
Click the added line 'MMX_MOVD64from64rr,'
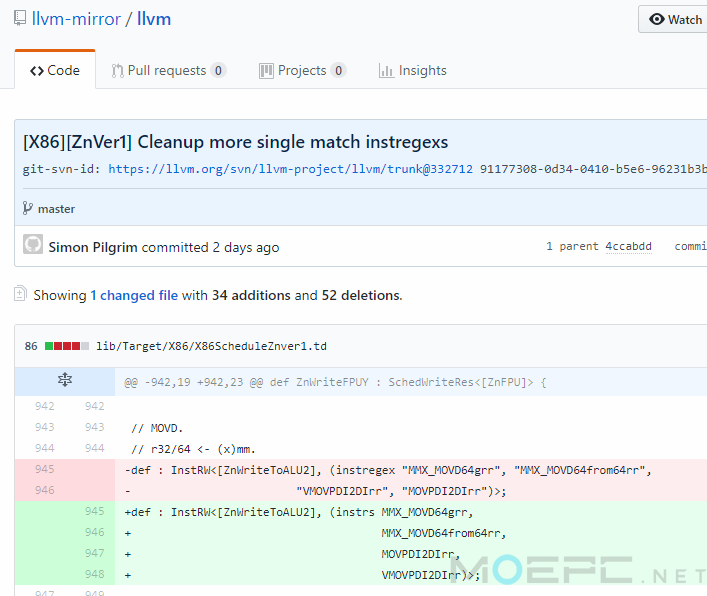click(x=444, y=533)
